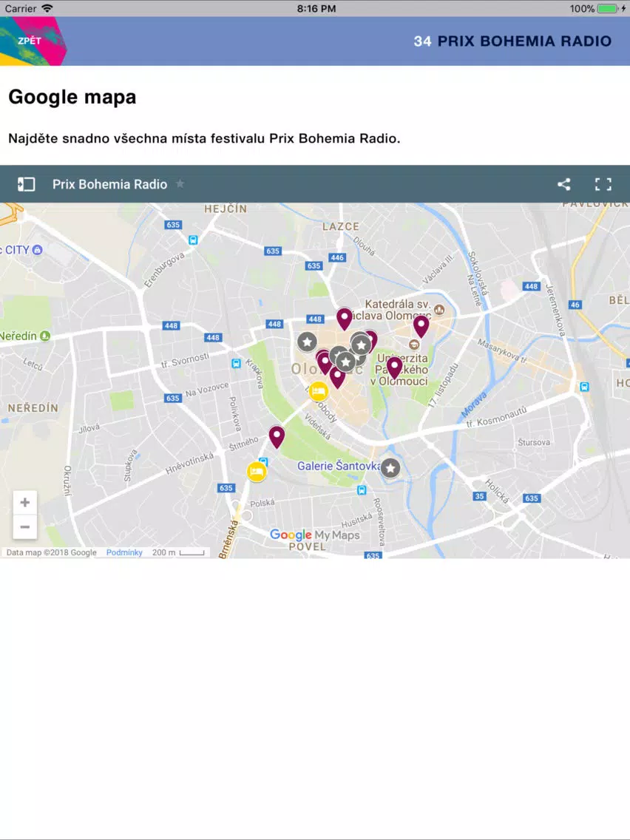The height and width of the screenshot is (840, 630).
Task: Select magenta pin beside Štítného street
Action: click(277, 436)
